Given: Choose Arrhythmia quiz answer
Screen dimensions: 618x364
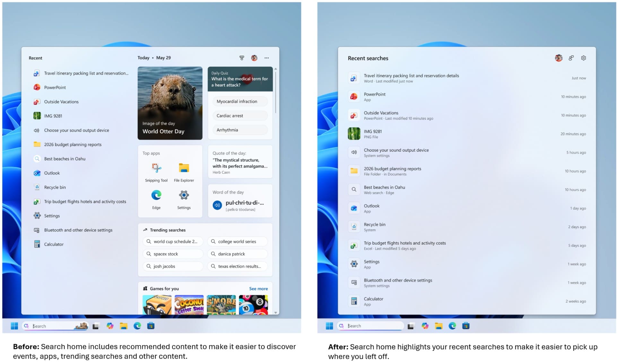Looking at the screenshot, I should click(x=240, y=130).
